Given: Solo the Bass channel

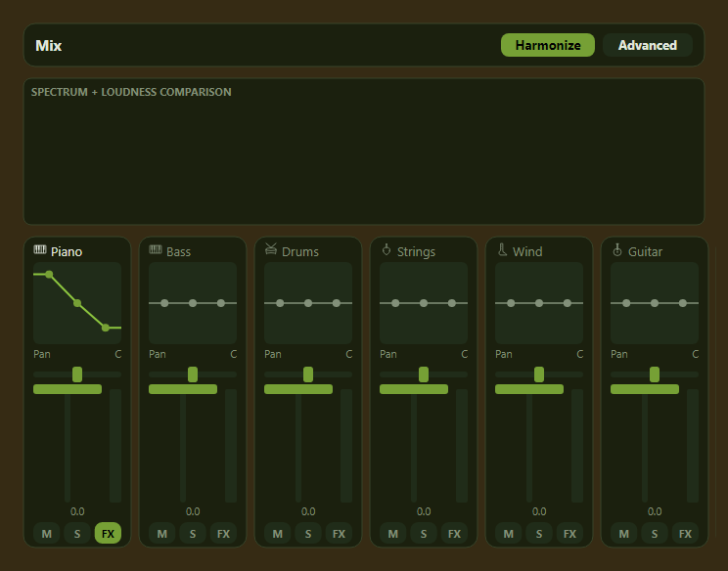Looking at the screenshot, I should click(193, 534).
